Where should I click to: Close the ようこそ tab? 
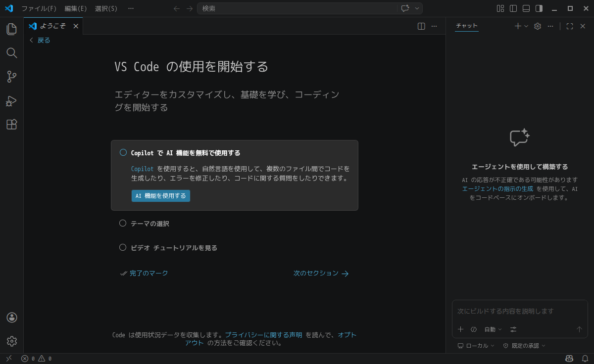tap(76, 26)
